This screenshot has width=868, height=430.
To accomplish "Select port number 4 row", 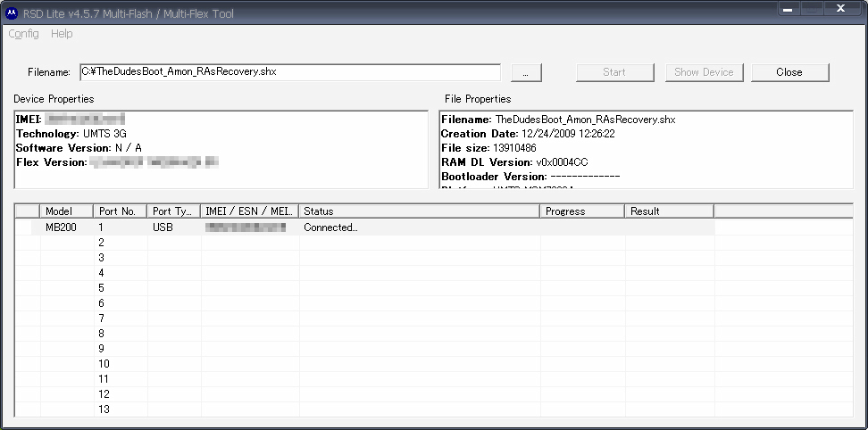I will click(x=365, y=273).
